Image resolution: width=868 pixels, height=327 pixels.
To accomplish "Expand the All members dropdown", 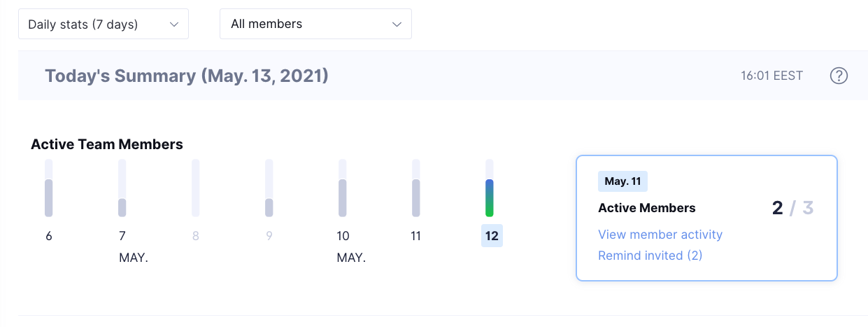I will tap(315, 24).
